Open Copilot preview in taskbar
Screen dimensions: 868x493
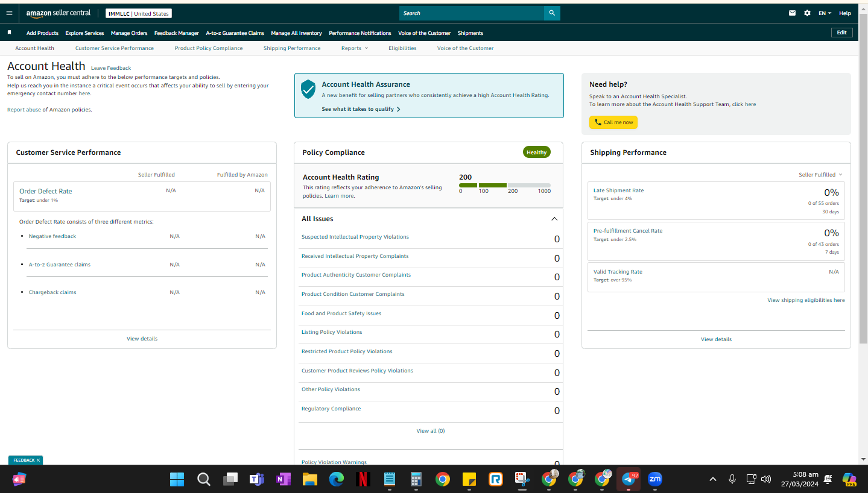point(849,479)
